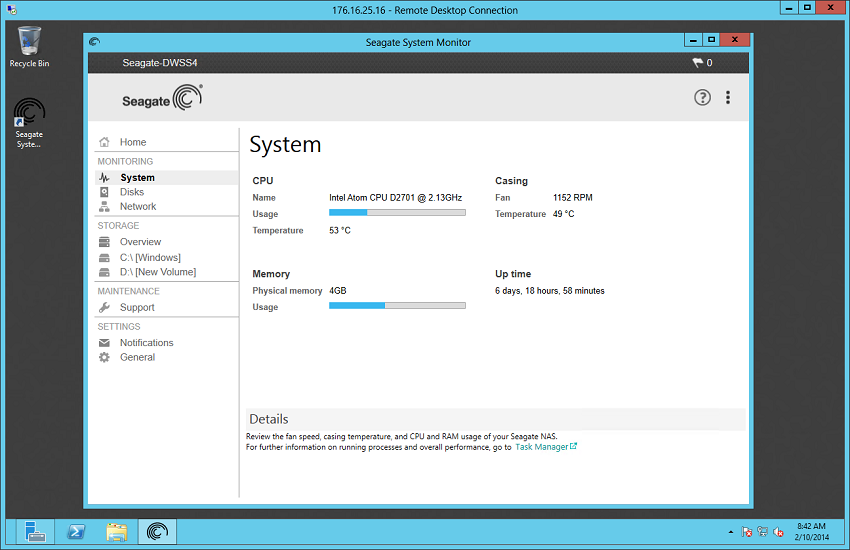Click the Home house icon in sidebar
Image resolution: width=850 pixels, height=550 pixels.
(x=104, y=142)
